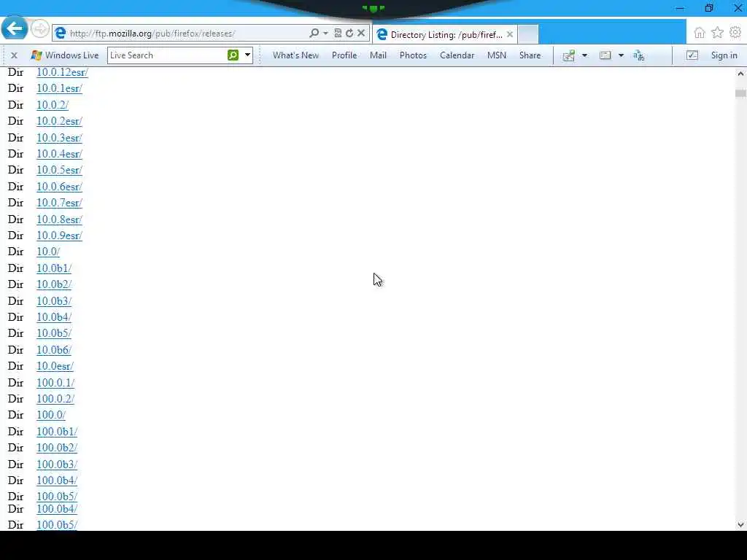Click the scrollbar up arrow
Screen dimensions: 747x560
740,74
